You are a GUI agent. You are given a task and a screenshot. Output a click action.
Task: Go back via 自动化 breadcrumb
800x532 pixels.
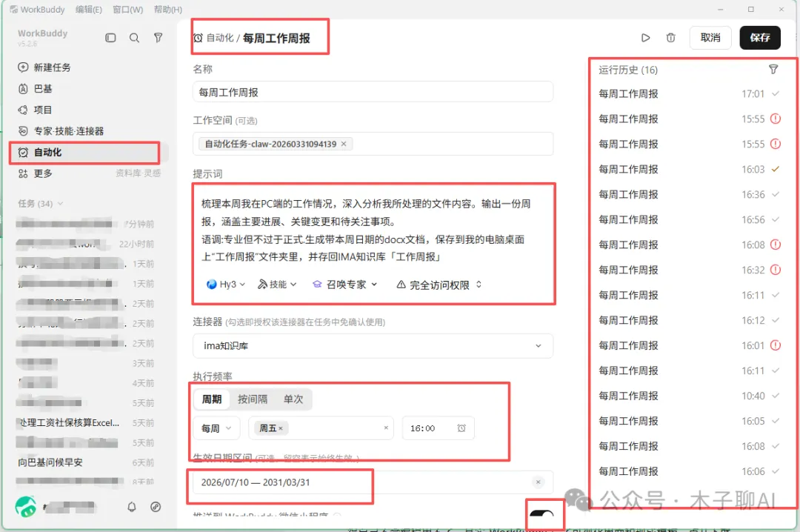pos(219,38)
